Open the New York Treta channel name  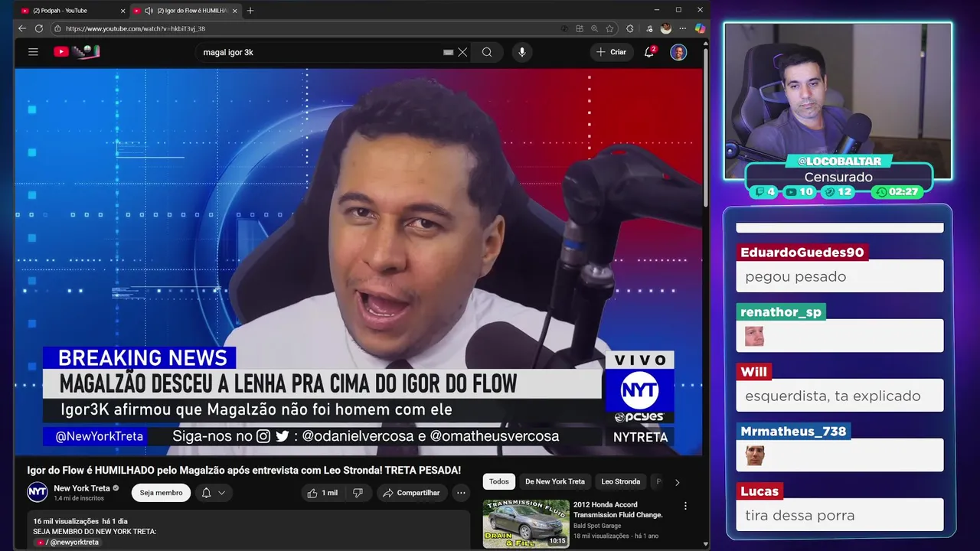point(82,488)
